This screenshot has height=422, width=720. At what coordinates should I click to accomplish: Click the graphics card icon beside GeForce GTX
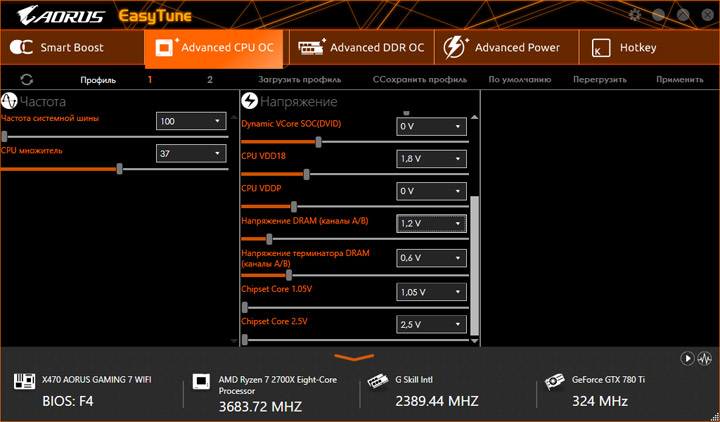554,382
